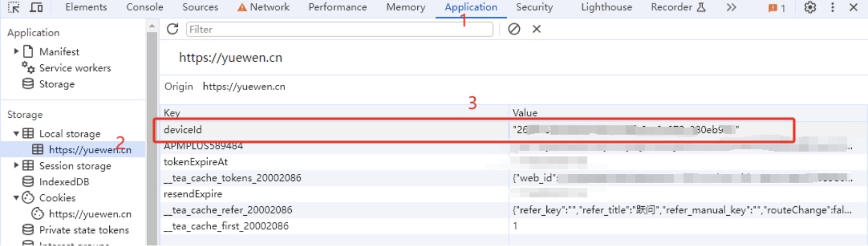The image size is (868, 246).
Task: Select the deviceId key row
Action: (334, 130)
